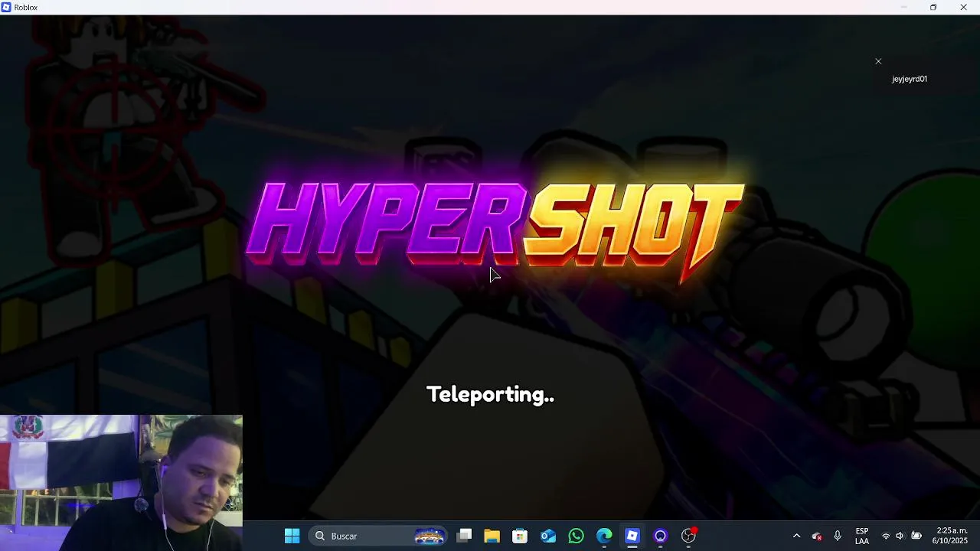Screen dimensions: 980x551
Task: Select the Roblox taskbar icon
Action: [x=632, y=536]
